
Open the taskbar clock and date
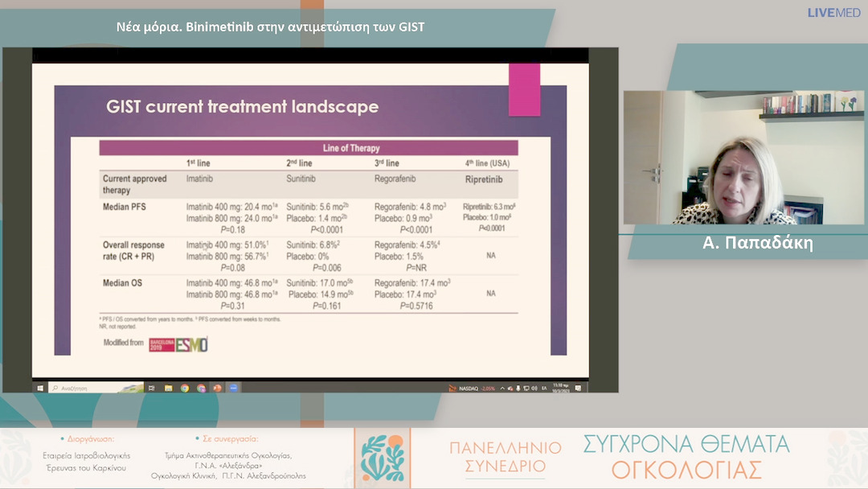561,388
